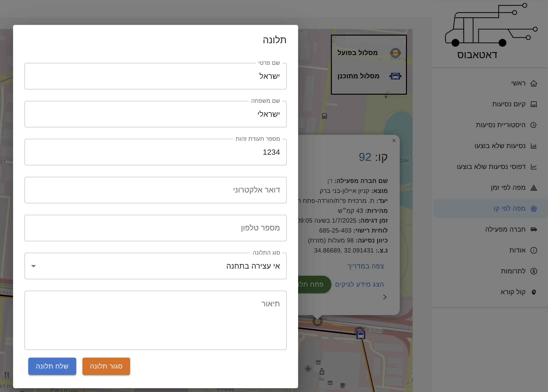The width and height of the screenshot is (548, 392).
Task: Click the history clock icon for היסטוריית נסיעות
Action: click(534, 125)
